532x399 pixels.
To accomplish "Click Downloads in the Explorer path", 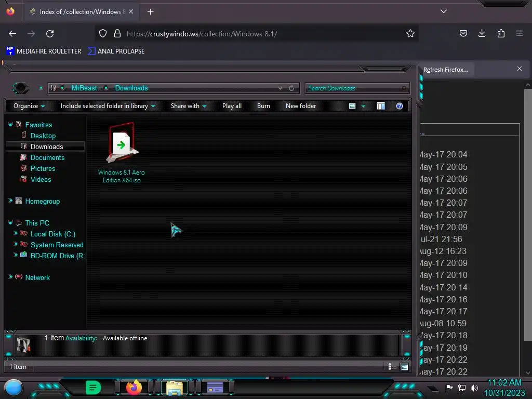I will (131, 88).
